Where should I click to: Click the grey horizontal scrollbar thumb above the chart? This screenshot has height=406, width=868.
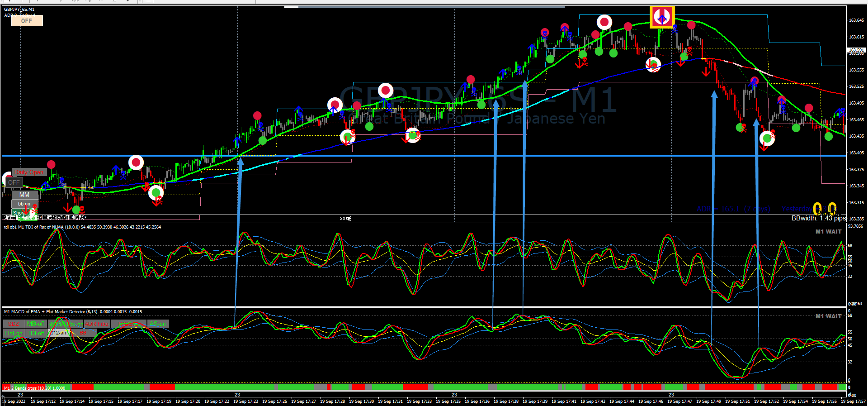[425, 7]
